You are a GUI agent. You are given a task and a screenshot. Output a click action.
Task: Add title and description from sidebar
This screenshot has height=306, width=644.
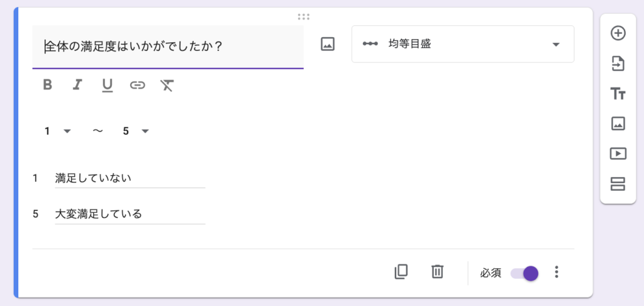[x=618, y=94]
